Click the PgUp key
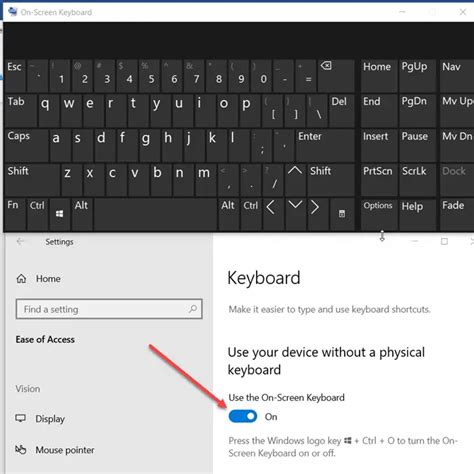474x474 pixels. [417, 75]
